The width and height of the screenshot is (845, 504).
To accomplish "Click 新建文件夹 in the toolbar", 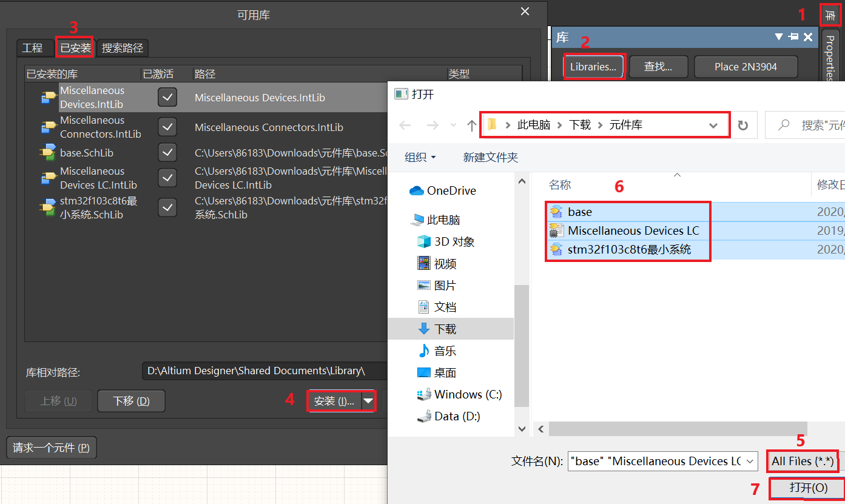I will (490, 157).
